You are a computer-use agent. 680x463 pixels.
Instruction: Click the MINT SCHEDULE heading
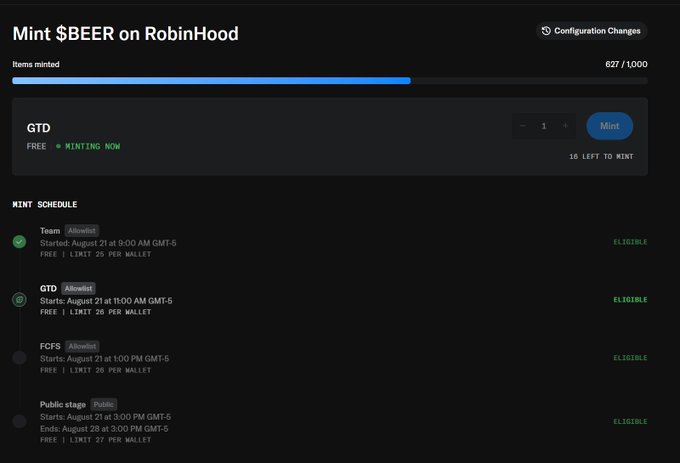point(45,204)
